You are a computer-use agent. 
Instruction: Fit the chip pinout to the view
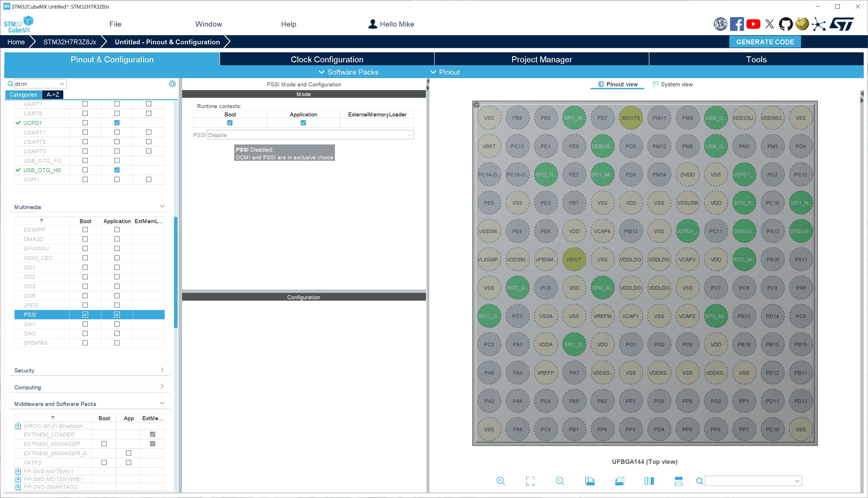pos(530,481)
